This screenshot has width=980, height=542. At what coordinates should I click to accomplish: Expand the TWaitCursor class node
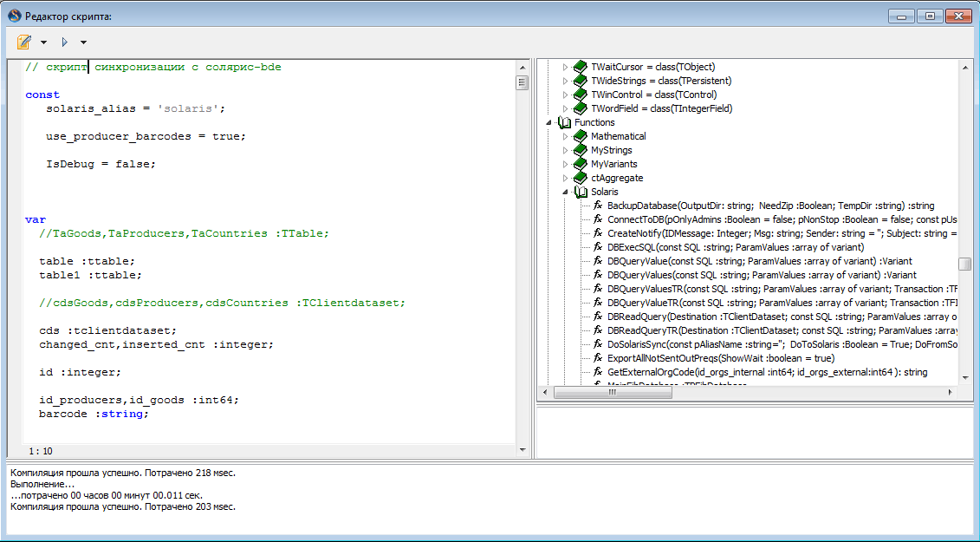565,67
